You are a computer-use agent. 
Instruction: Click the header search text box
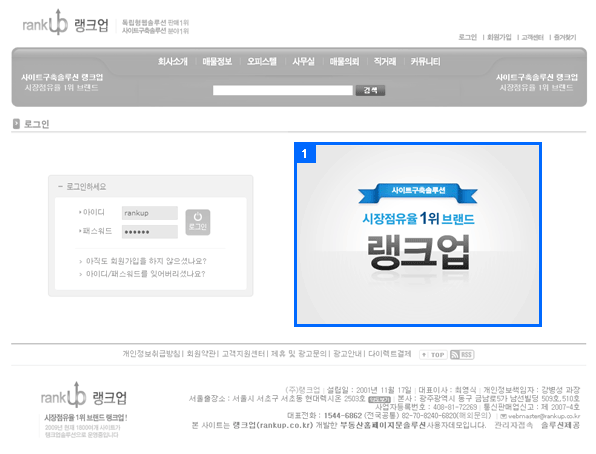(283, 90)
